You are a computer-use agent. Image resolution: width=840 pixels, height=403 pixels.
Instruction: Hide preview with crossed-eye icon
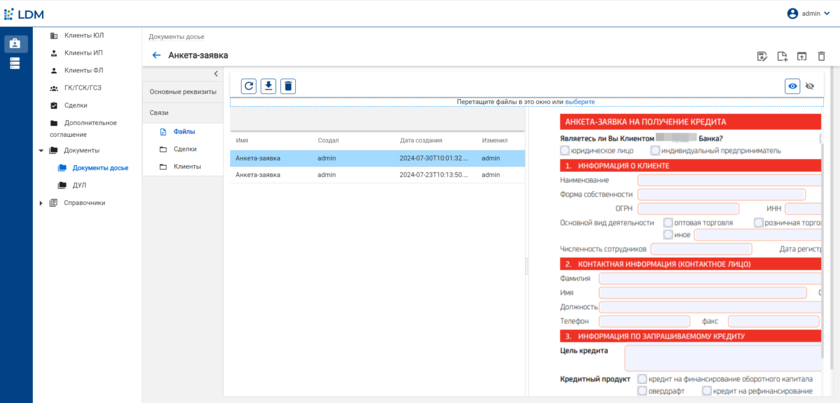coord(810,87)
